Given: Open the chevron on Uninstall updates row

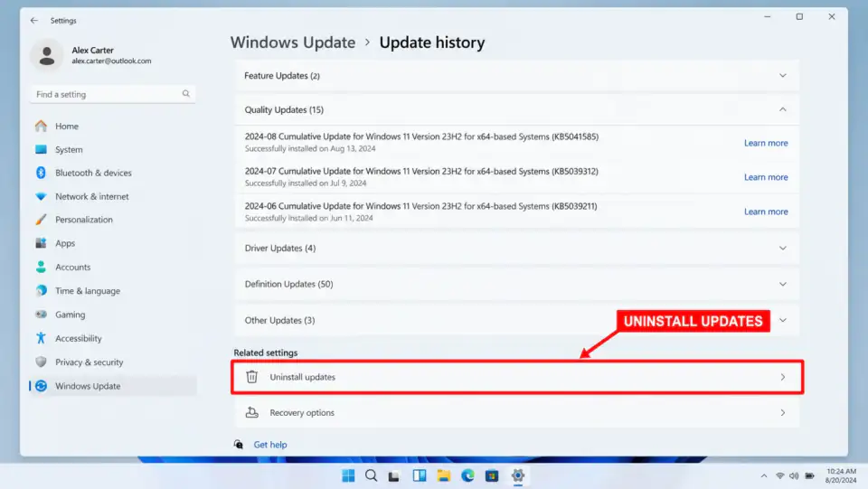Looking at the screenshot, I should coord(783,377).
